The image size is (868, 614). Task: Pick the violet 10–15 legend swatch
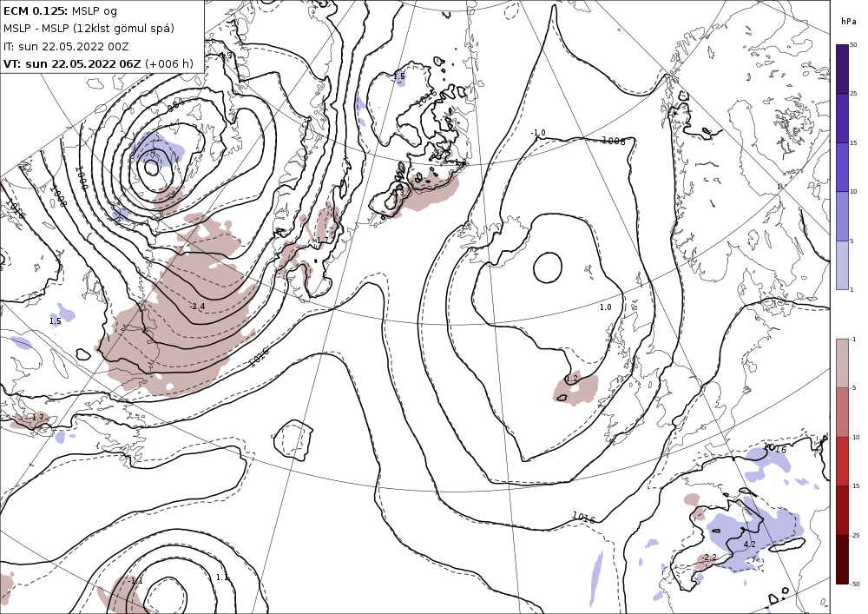pos(842,168)
